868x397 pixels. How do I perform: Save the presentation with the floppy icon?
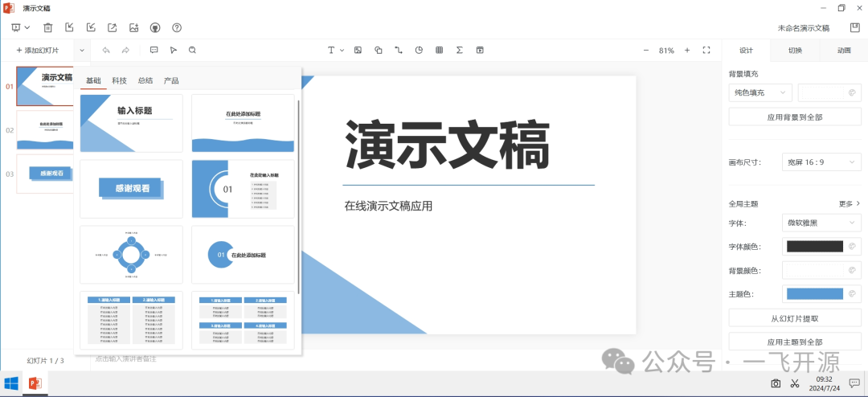854,28
